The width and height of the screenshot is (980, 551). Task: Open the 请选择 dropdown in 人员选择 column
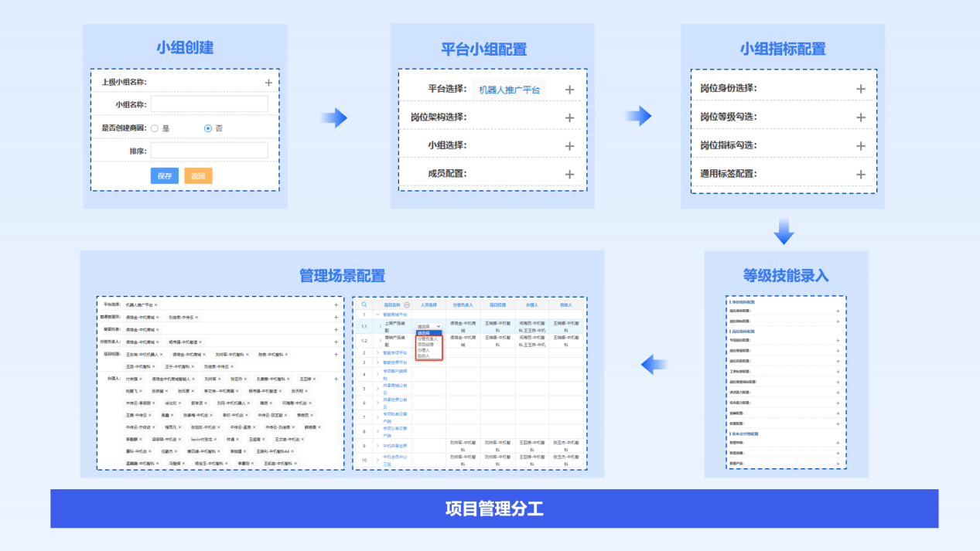click(429, 327)
